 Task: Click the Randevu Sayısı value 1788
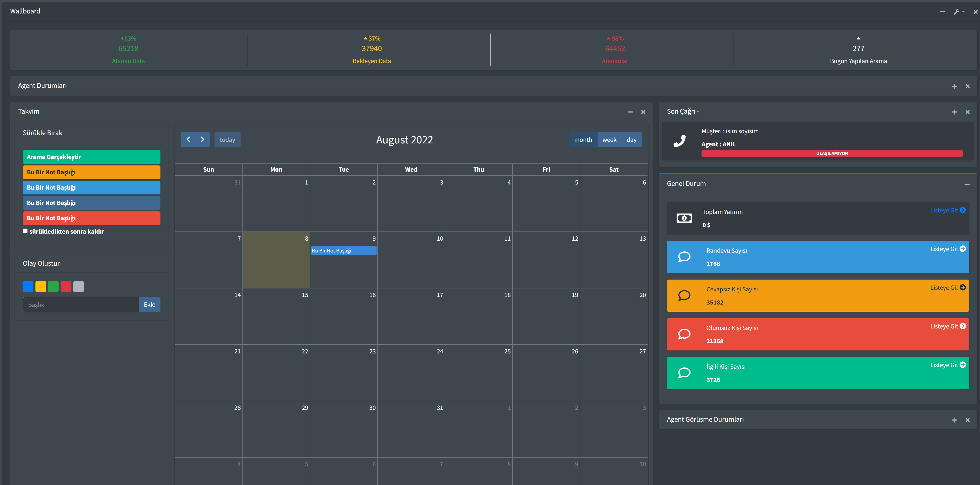click(x=713, y=264)
